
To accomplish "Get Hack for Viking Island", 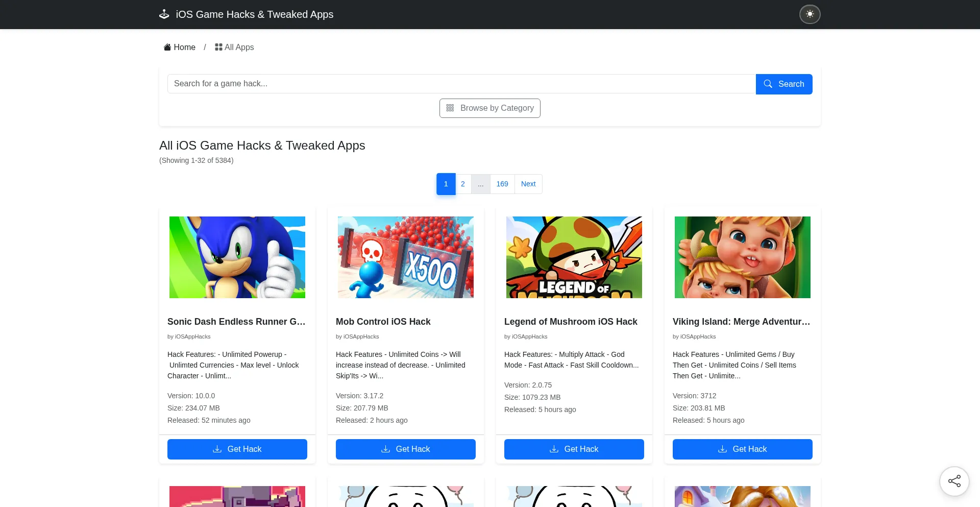I will [743, 449].
